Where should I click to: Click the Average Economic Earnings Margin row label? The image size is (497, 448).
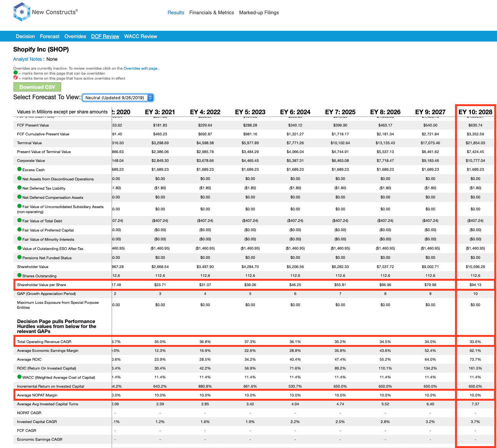coord(48,351)
